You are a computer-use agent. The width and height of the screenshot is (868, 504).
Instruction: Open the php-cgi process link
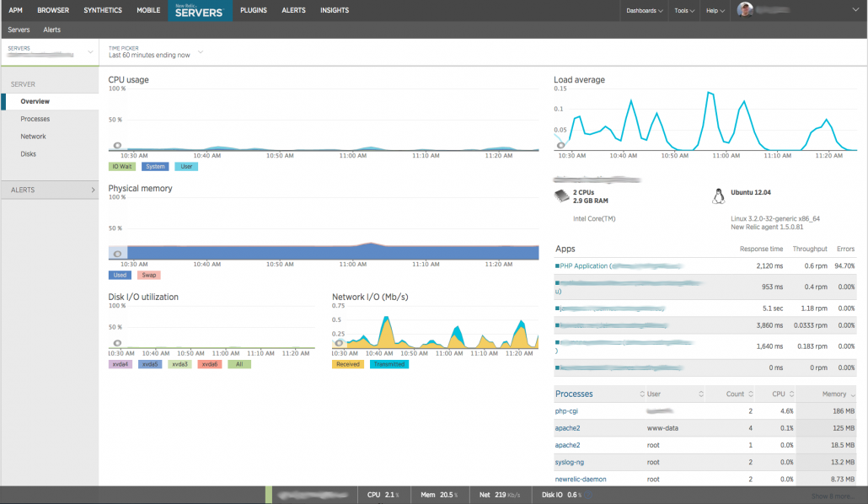[x=566, y=411]
